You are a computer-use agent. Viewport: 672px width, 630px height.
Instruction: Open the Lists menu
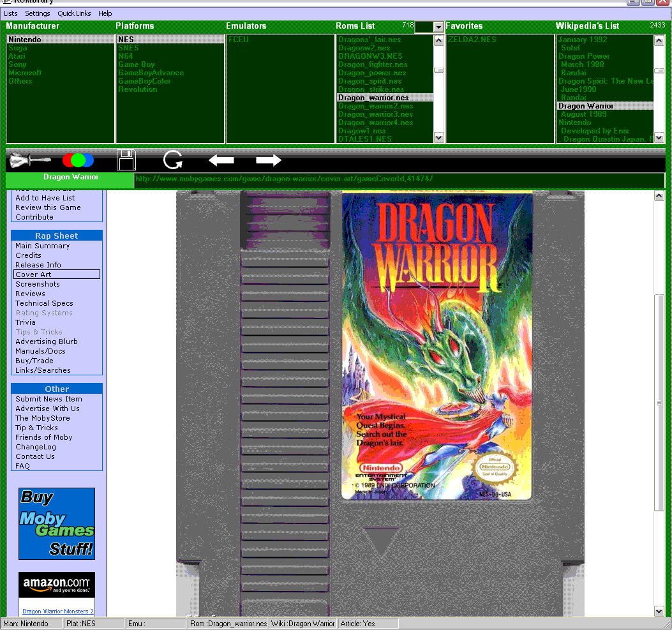coord(11,13)
